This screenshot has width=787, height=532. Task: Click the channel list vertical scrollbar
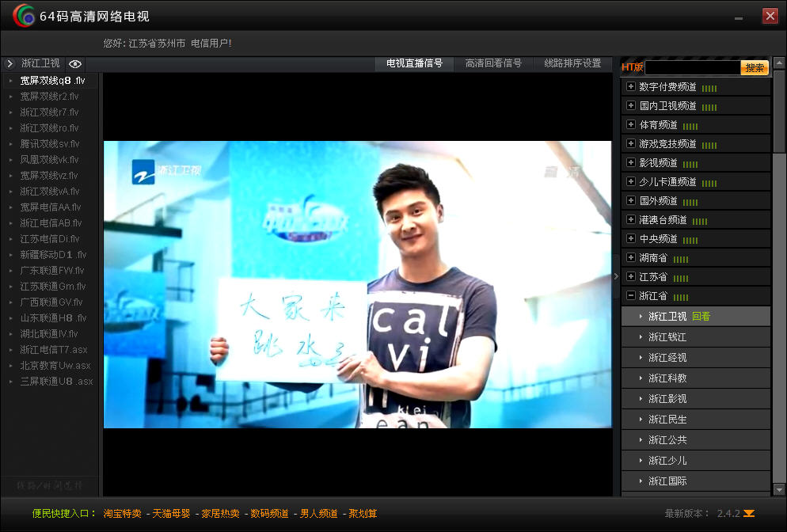click(x=779, y=277)
